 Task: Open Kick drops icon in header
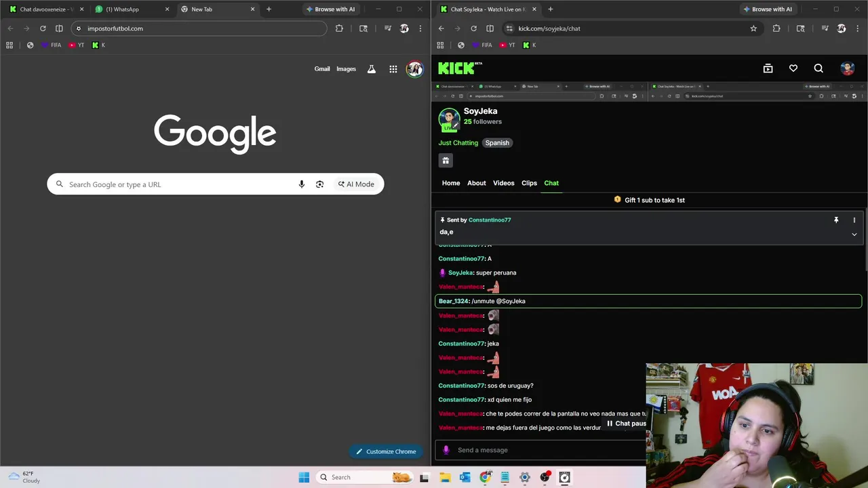(x=768, y=68)
